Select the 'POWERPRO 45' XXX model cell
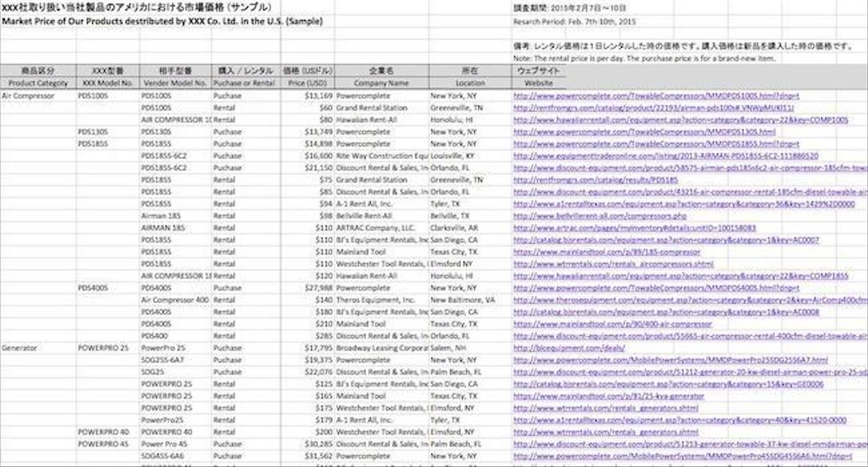The image size is (868, 467). [108, 444]
